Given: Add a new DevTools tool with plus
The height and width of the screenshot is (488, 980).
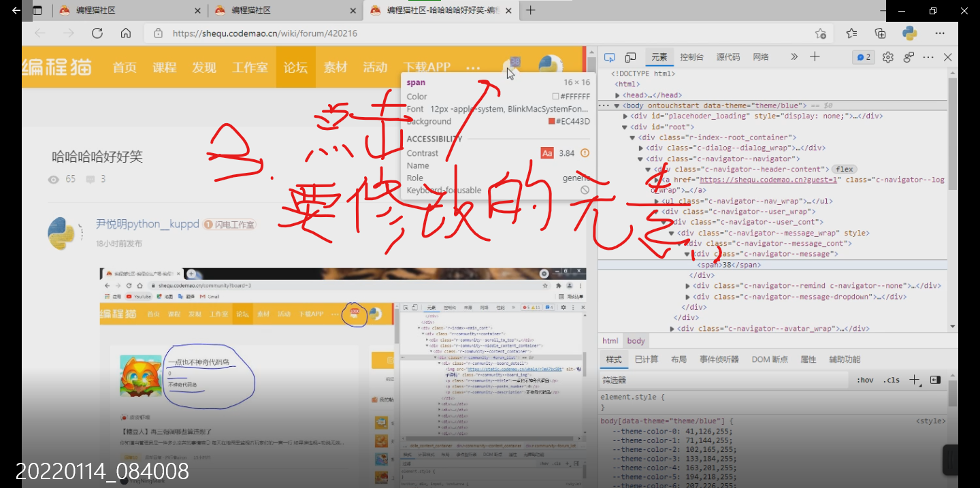Looking at the screenshot, I should [815, 57].
